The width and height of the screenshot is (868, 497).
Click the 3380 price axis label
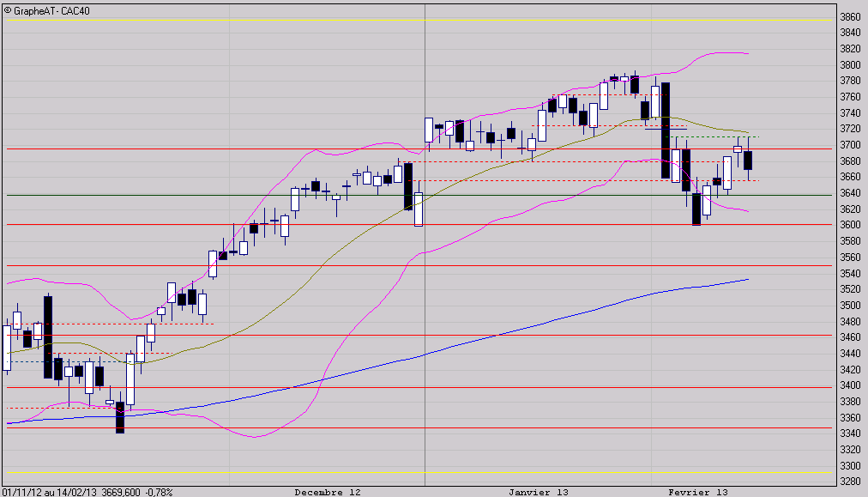coord(850,401)
